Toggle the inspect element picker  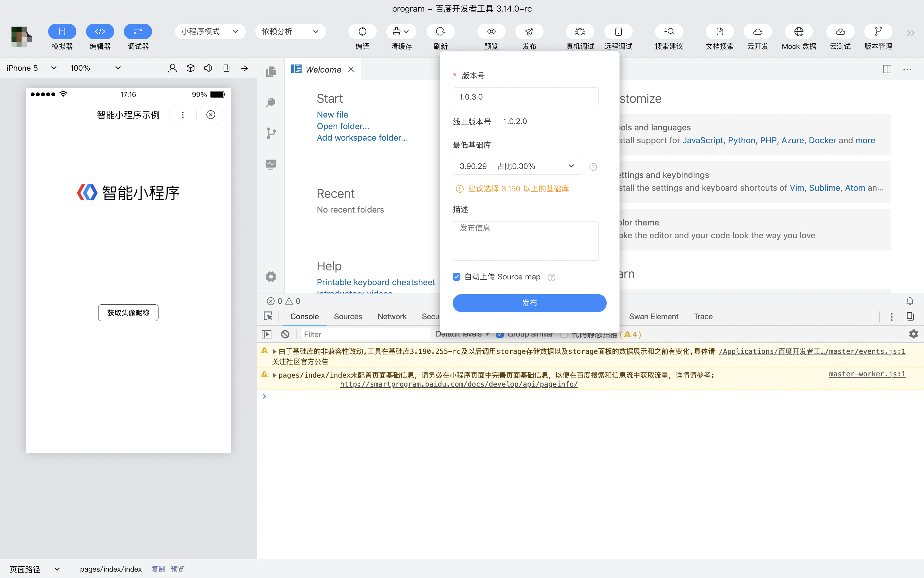(268, 316)
